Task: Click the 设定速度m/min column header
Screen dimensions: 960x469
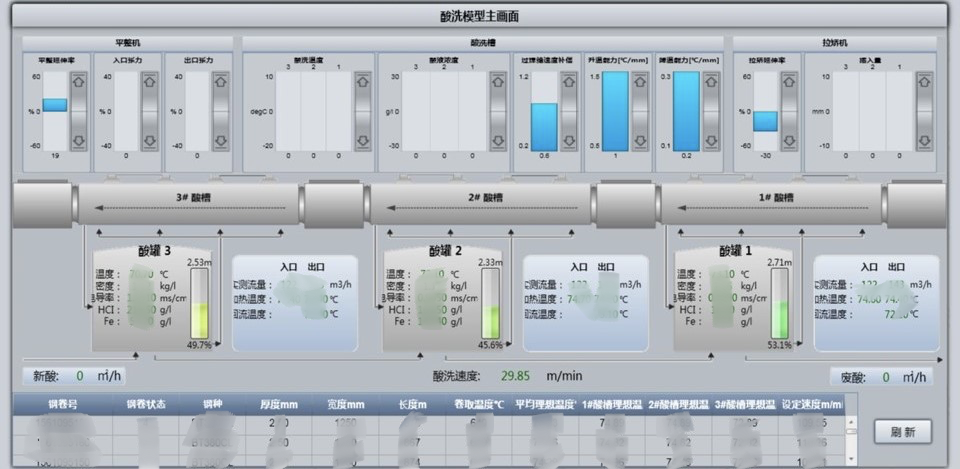Action: pos(812,405)
